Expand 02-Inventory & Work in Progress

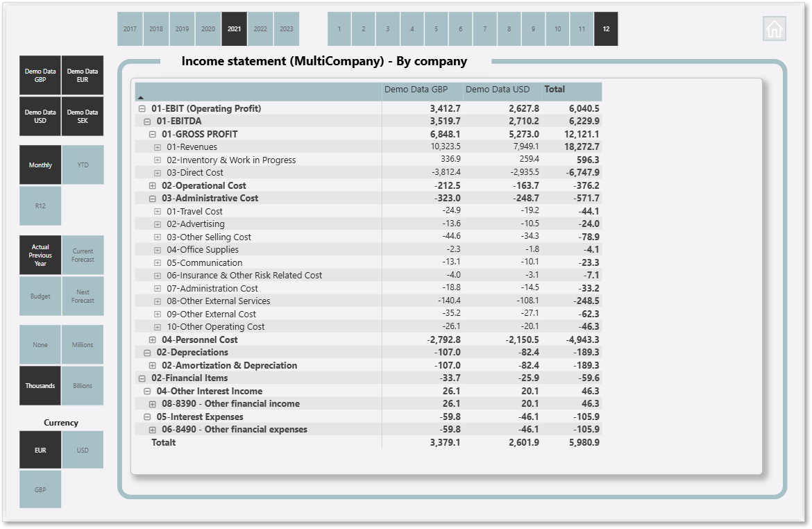click(158, 160)
